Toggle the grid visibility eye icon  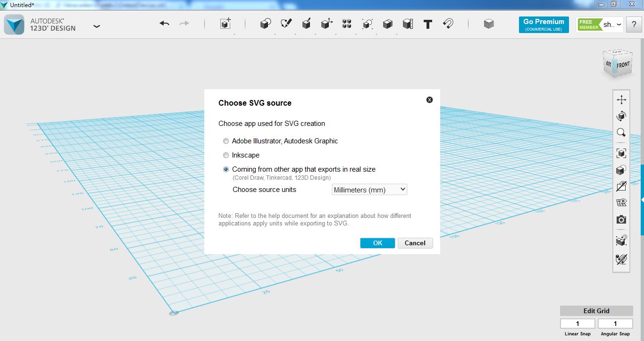[x=621, y=203]
